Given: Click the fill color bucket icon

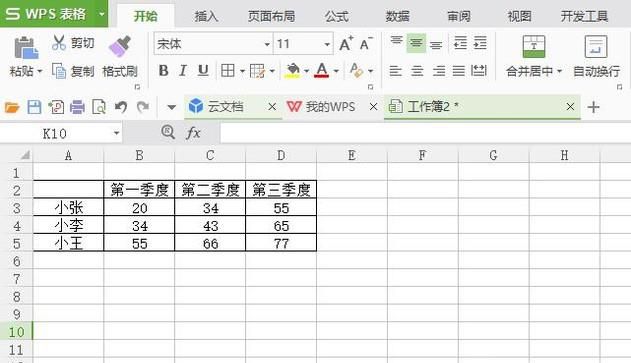Looking at the screenshot, I should coord(293,70).
